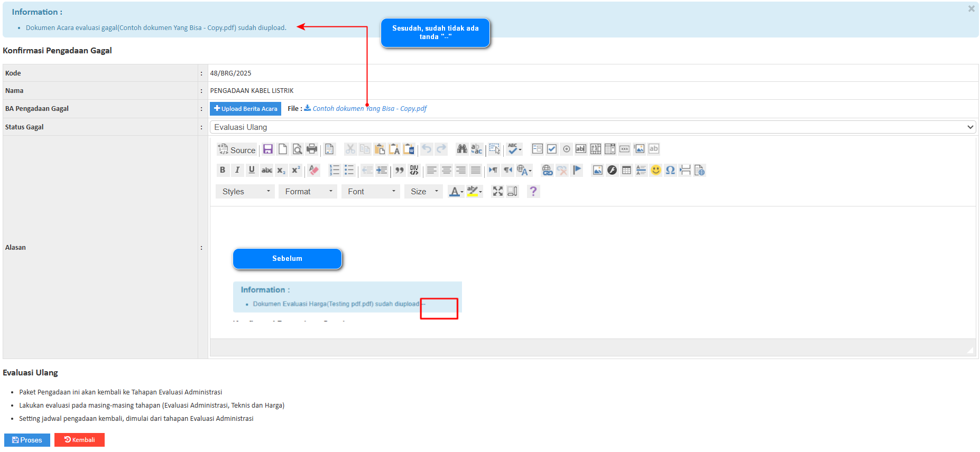Insert a form Button element
Viewport: 980px width, 452px height.
click(x=625, y=149)
